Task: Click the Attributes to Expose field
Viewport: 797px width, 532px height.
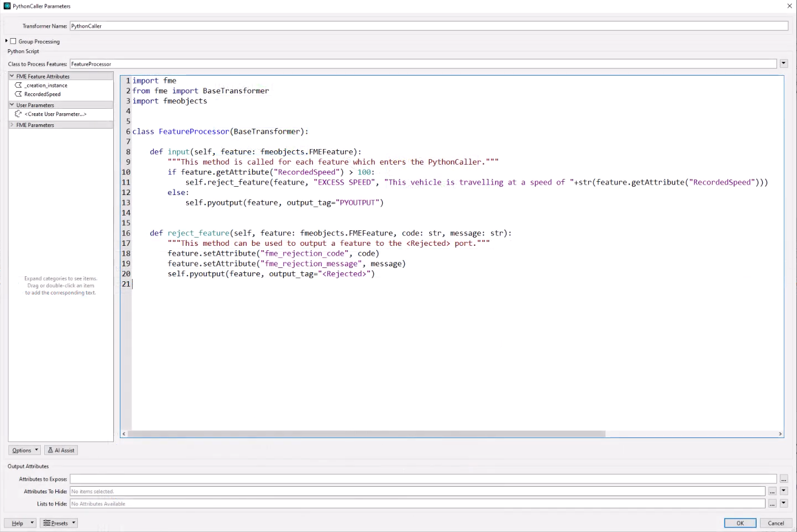Action: (423, 479)
